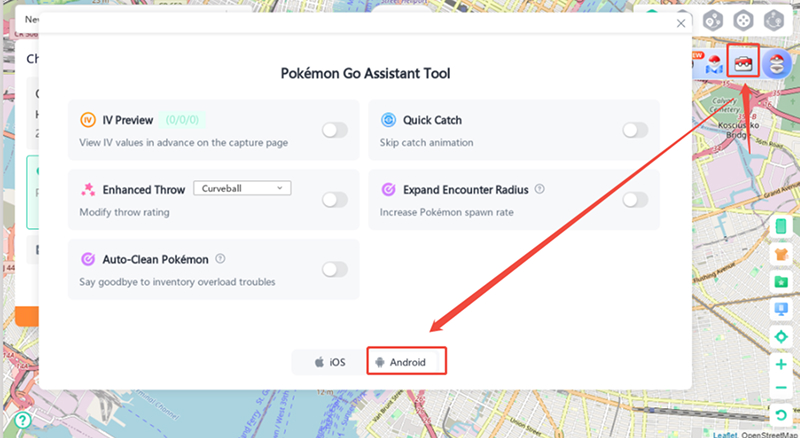Select the jump teleport mode hexagon icon
Screen dimensions: 800x438
pos(774,21)
